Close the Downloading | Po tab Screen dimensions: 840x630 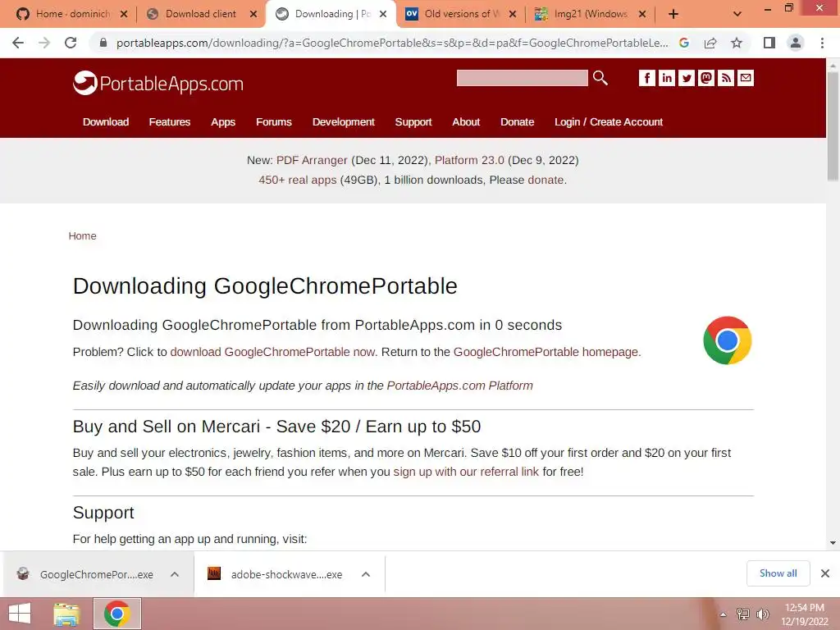click(383, 14)
